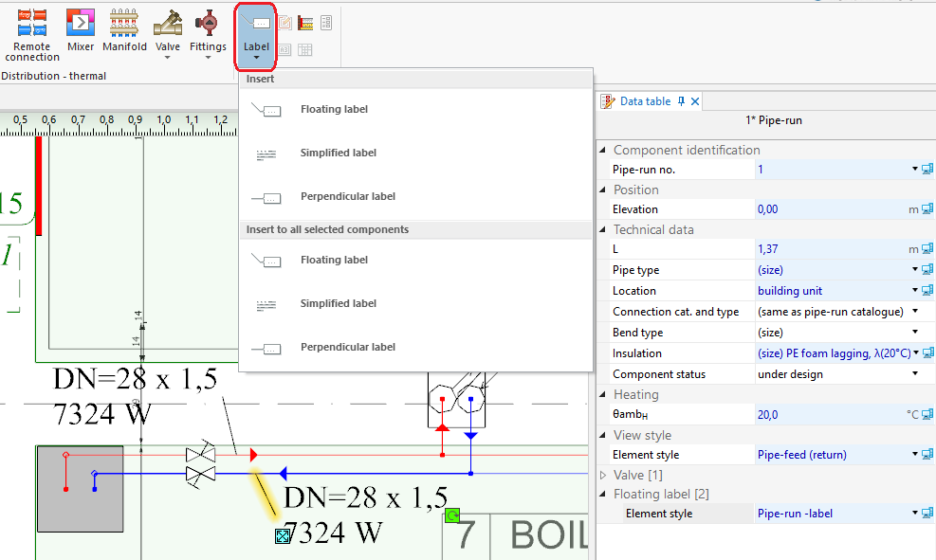This screenshot has height=560, width=936.
Task: Insert Perpendicular label to all selected components
Action: tap(347, 347)
